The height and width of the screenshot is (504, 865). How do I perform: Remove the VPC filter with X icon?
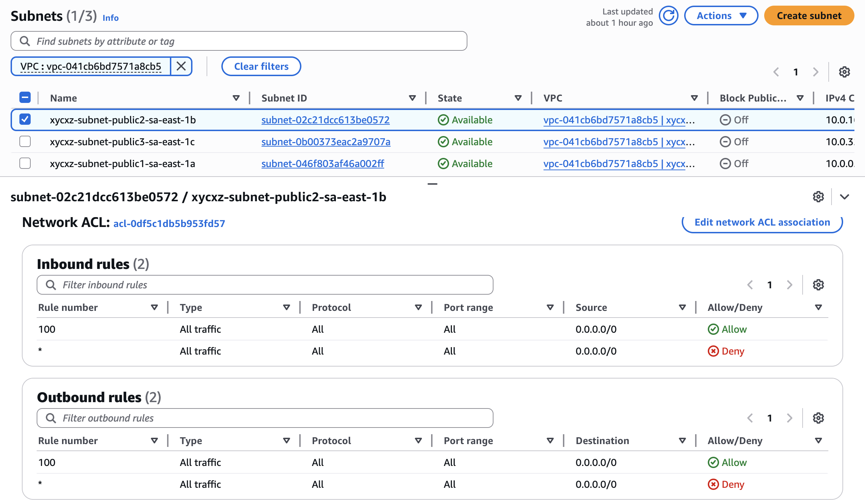pyautogui.click(x=181, y=66)
